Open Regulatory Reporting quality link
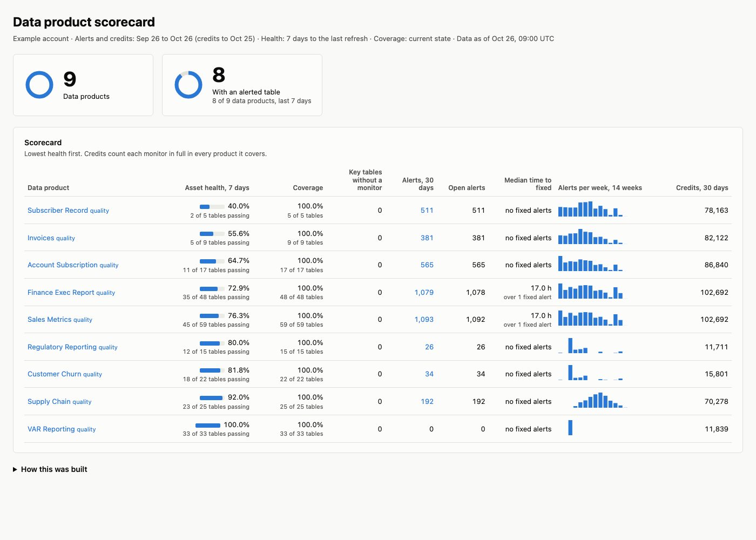 tap(72, 347)
